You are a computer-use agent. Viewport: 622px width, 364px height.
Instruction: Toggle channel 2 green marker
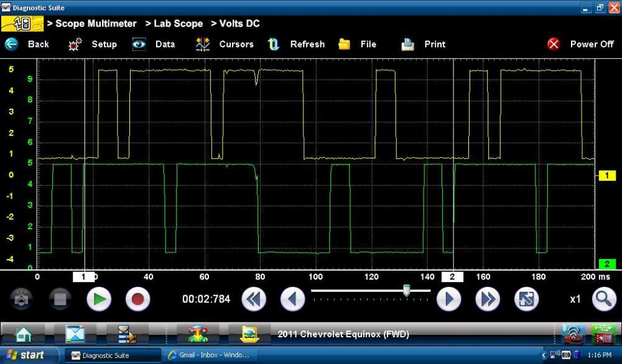pos(606,263)
